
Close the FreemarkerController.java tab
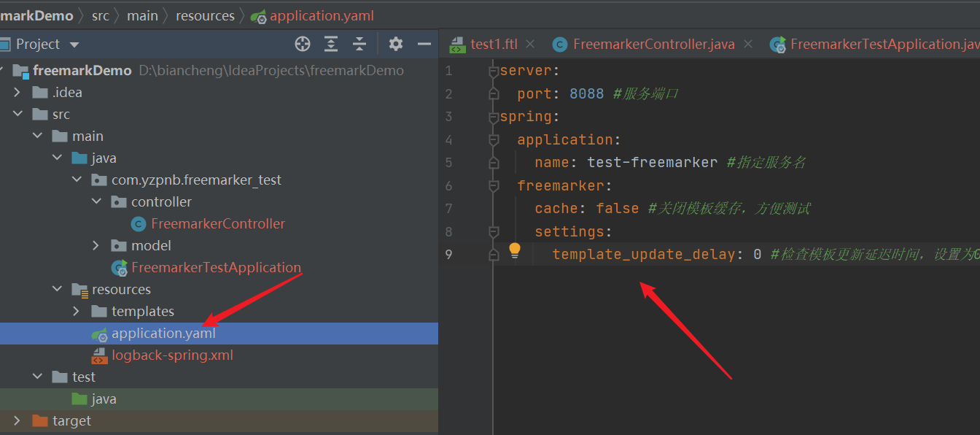(748, 45)
